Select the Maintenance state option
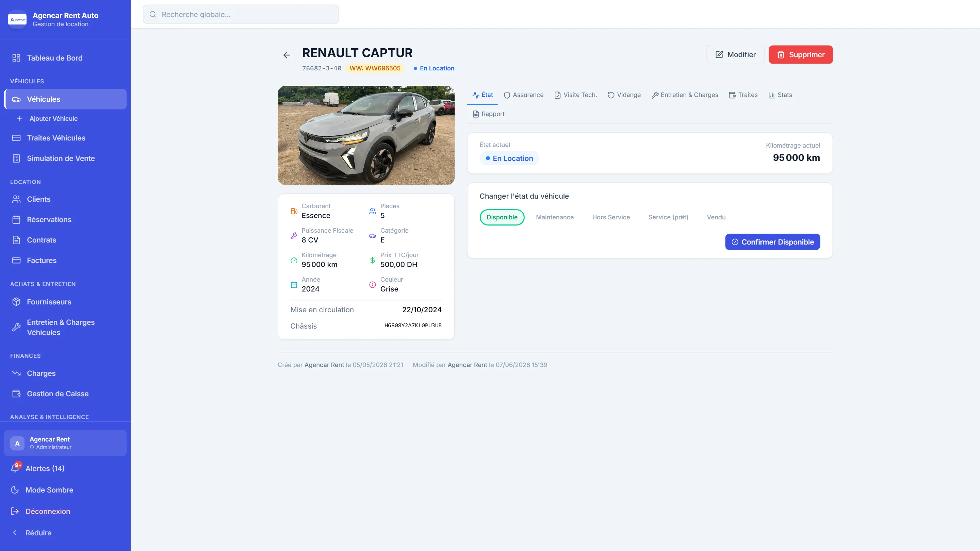This screenshot has width=980, height=551. click(555, 217)
